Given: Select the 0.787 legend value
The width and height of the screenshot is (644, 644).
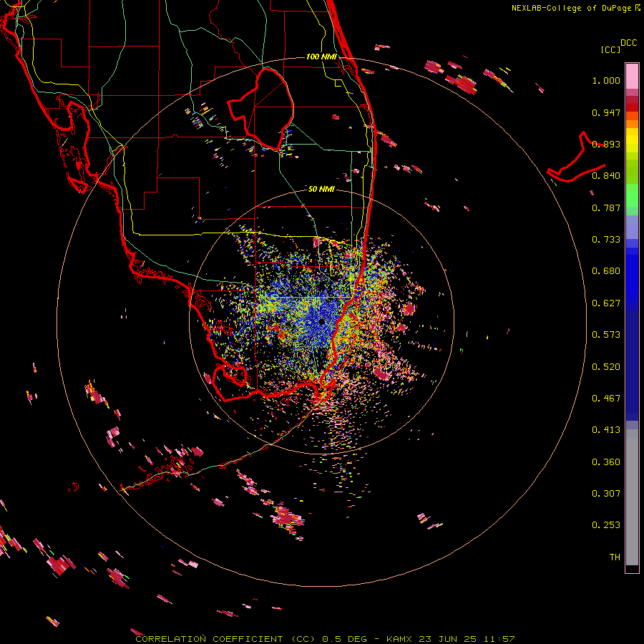Looking at the screenshot, I should (606, 208).
